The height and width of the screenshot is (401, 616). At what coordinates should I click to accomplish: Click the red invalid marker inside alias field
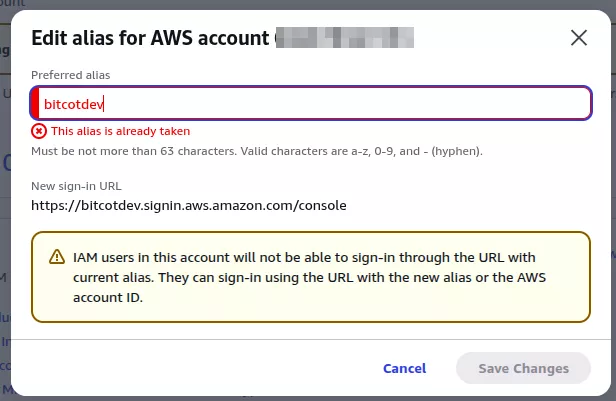point(36,104)
